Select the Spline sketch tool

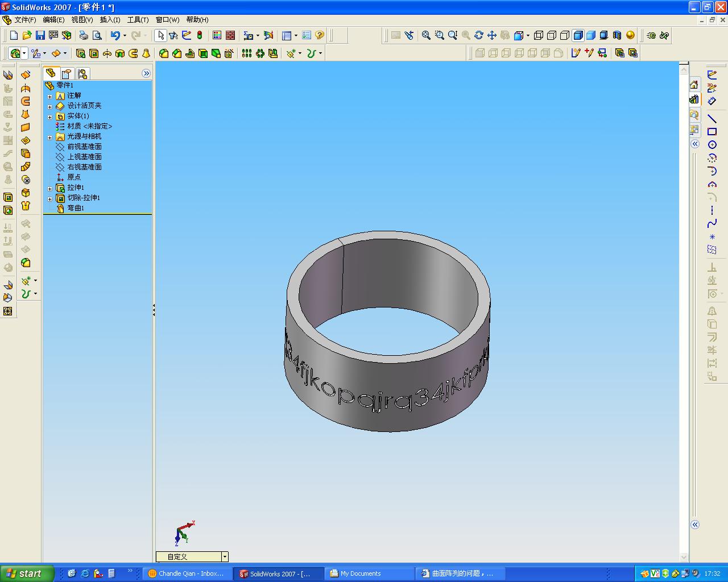pos(712,223)
